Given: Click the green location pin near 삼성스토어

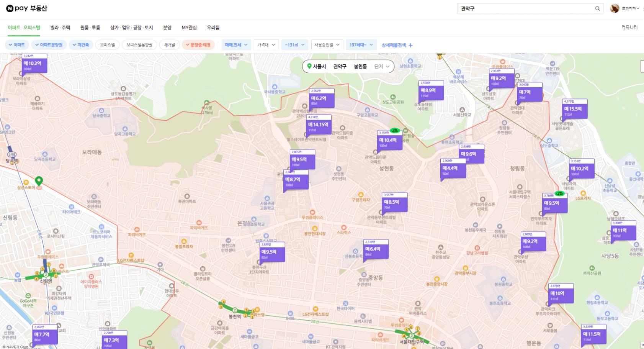Looking at the screenshot, I should click(39, 180).
